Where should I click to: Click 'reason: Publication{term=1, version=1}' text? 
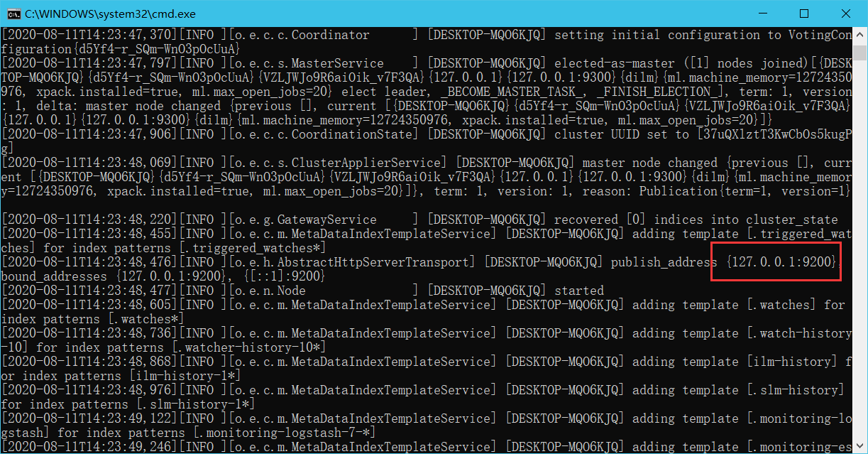pos(716,191)
